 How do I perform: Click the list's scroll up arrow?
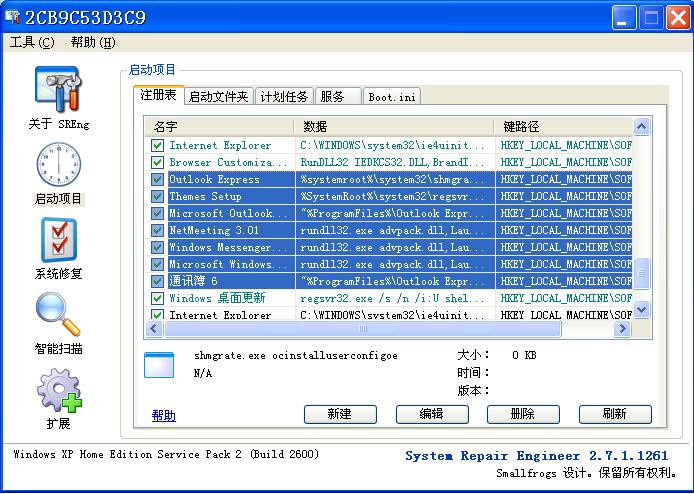pos(642,127)
